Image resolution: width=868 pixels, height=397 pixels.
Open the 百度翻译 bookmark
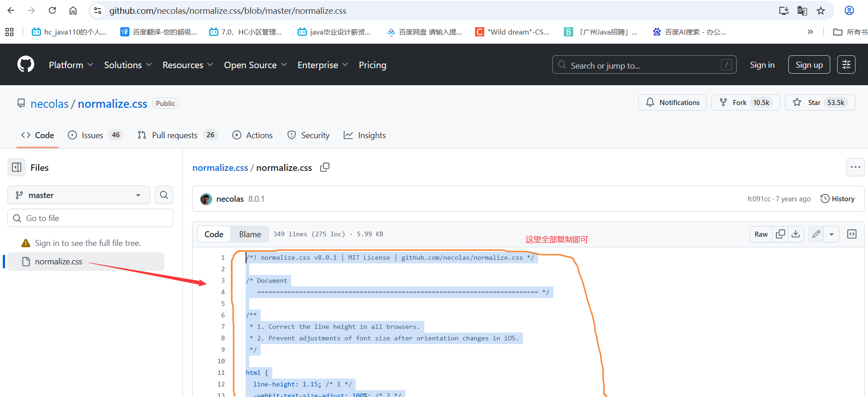[158, 32]
